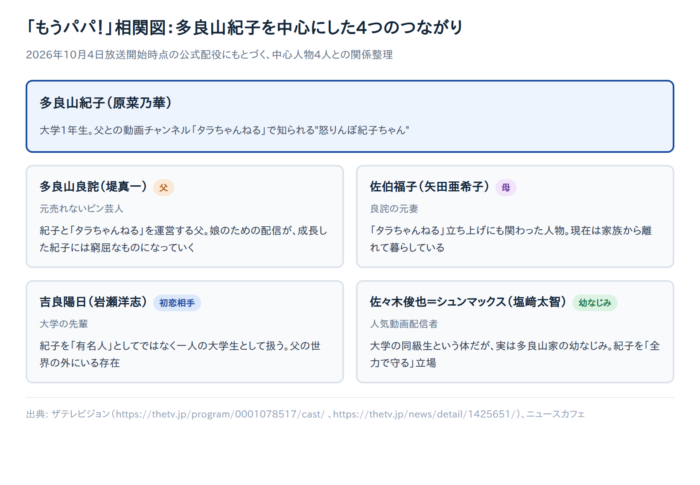
Task: Click the ニュースカフェ source text
Action: tap(555, 414)
